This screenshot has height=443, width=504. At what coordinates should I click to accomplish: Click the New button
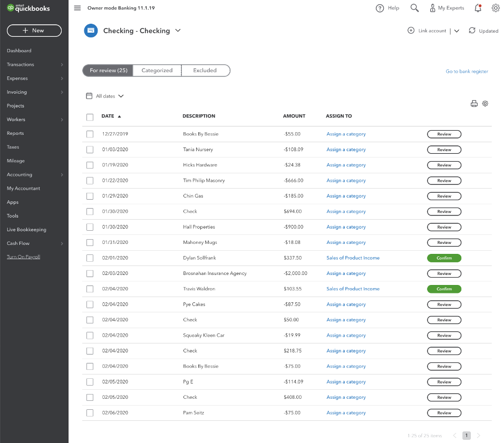point(34,31)
